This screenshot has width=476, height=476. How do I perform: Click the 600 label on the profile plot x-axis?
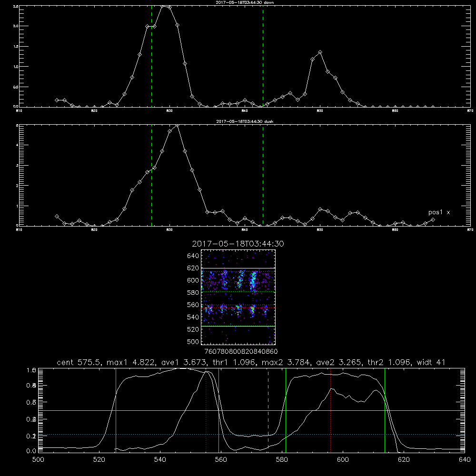coord(343,460)
